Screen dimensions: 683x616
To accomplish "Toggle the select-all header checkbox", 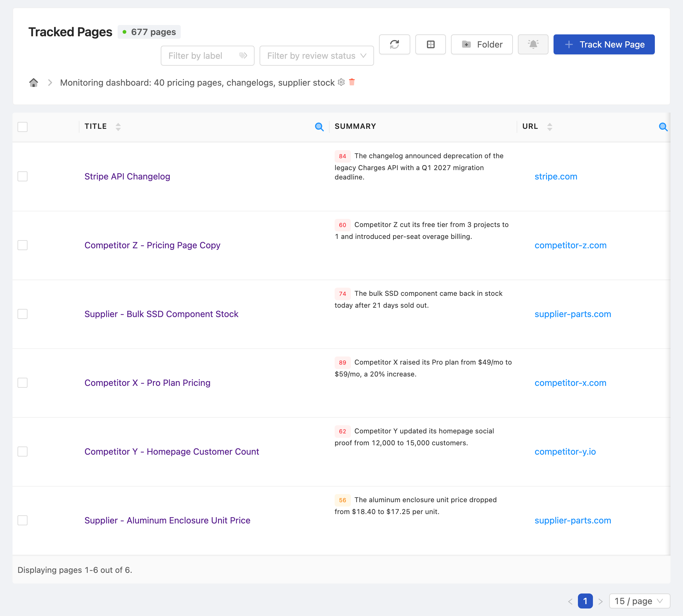I will tap(22, 127).
